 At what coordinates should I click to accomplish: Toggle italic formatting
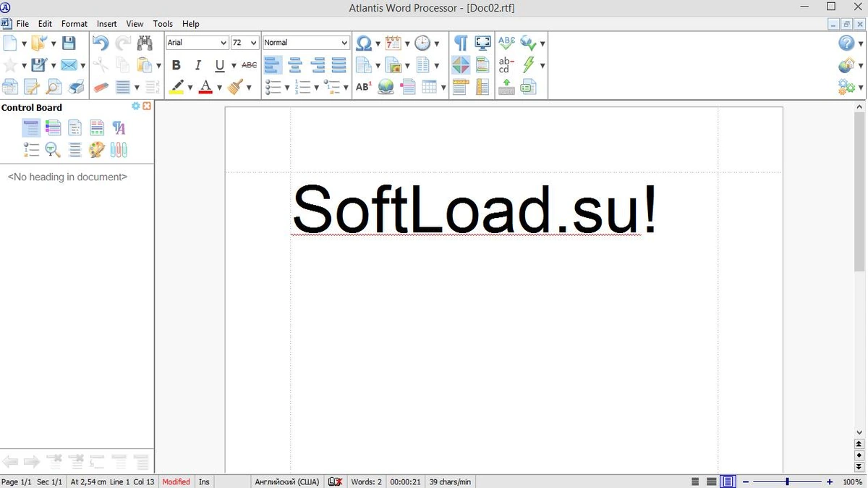tap(198, 65)
